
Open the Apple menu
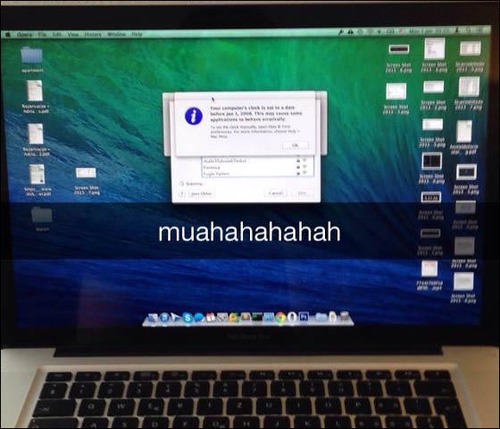coord(8,34)
